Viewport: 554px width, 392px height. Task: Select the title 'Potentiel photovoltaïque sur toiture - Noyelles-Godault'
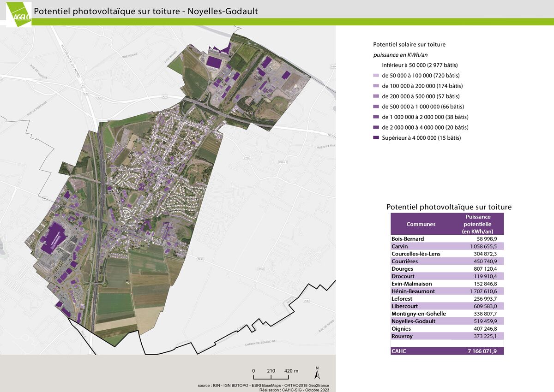click(146, 11)
